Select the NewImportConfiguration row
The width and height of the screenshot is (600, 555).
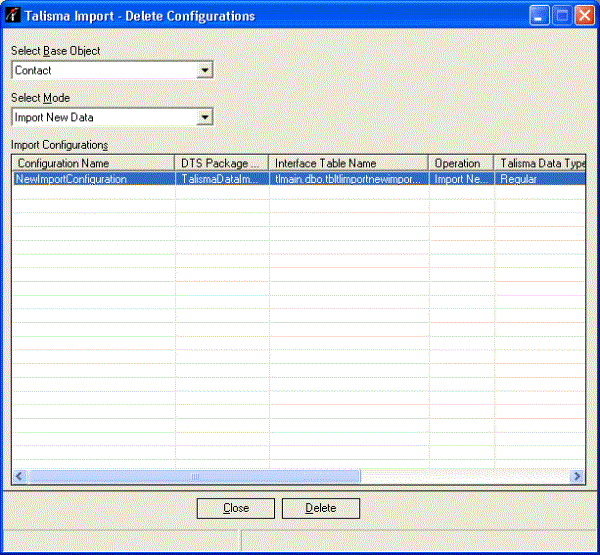click(299, 179)
